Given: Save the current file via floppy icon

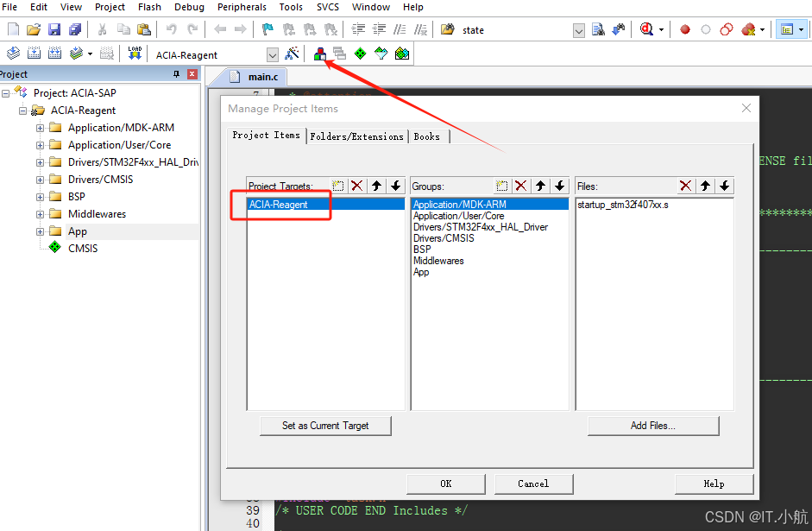Looking at the screenshot, I should (x=54, y=29).
